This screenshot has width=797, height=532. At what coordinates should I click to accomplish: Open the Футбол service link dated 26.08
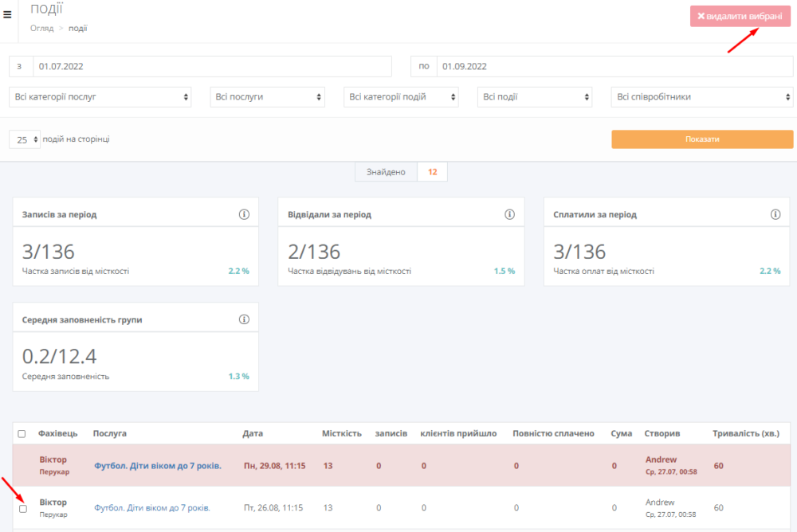click(151, 507)
